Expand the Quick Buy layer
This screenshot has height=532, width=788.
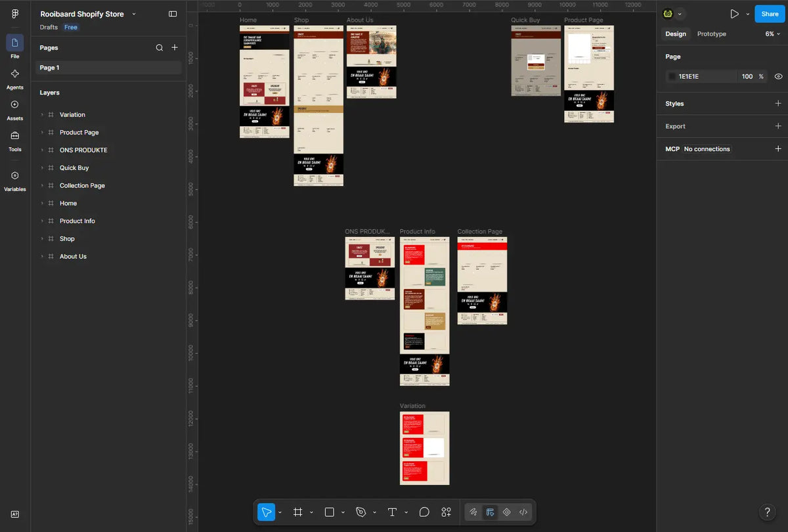click(x=42, y=167)
